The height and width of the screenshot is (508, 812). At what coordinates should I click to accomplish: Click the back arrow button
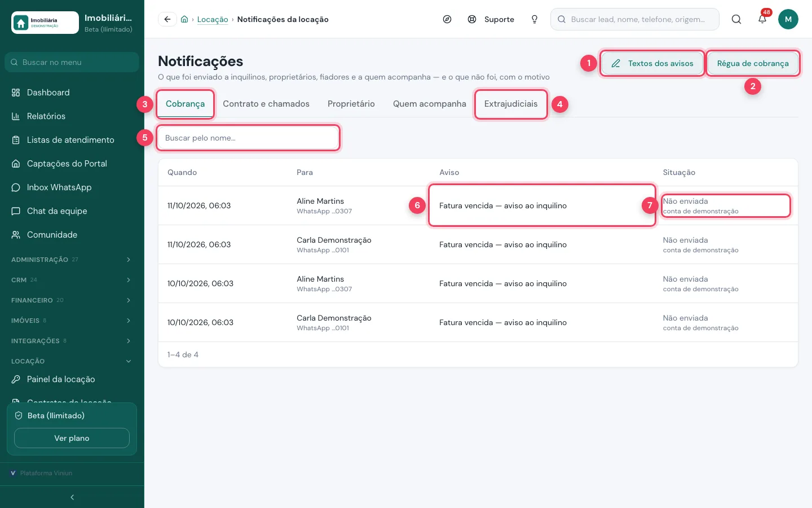[x=167, y=19]
